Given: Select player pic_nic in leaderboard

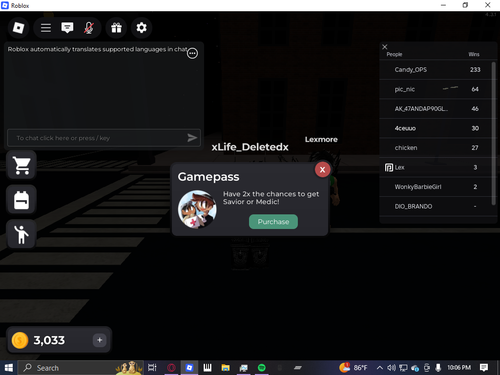Looking at the screenshot, I should pos(436,89).
